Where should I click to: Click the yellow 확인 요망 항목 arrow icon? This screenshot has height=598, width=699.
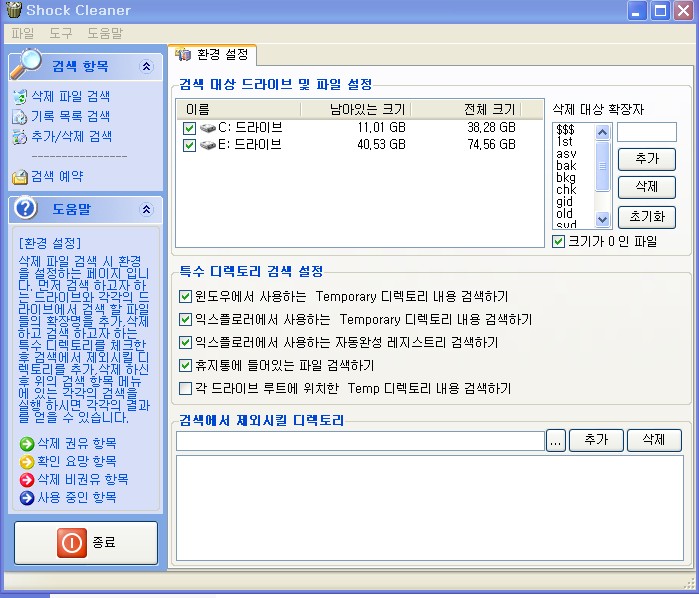coord(26,461)
